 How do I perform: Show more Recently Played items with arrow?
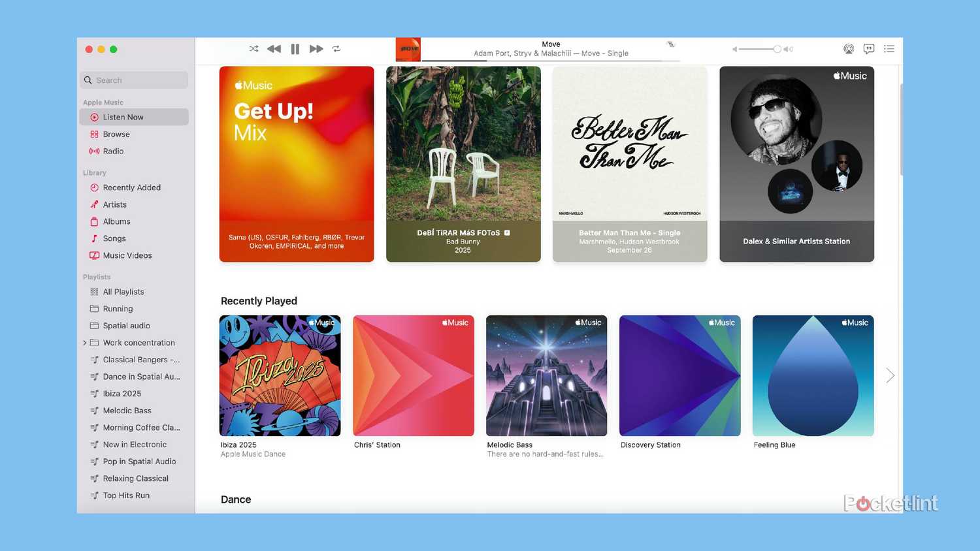(x=890, y=375)
